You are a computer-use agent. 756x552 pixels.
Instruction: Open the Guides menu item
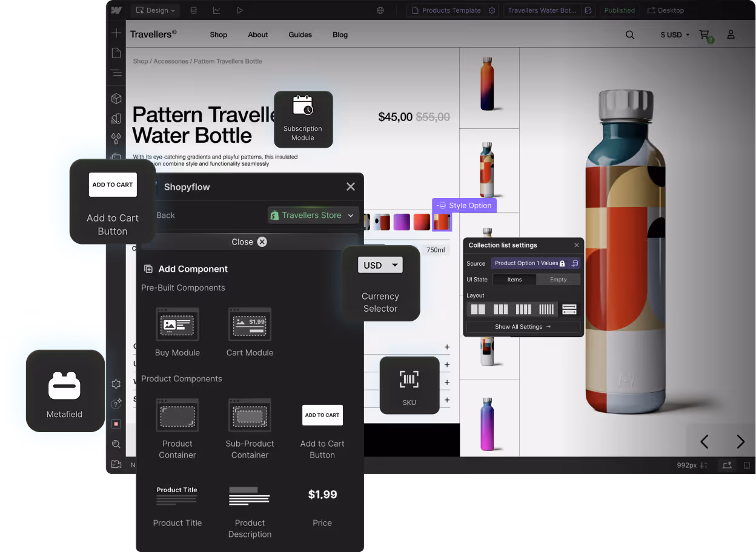point(300,35)
